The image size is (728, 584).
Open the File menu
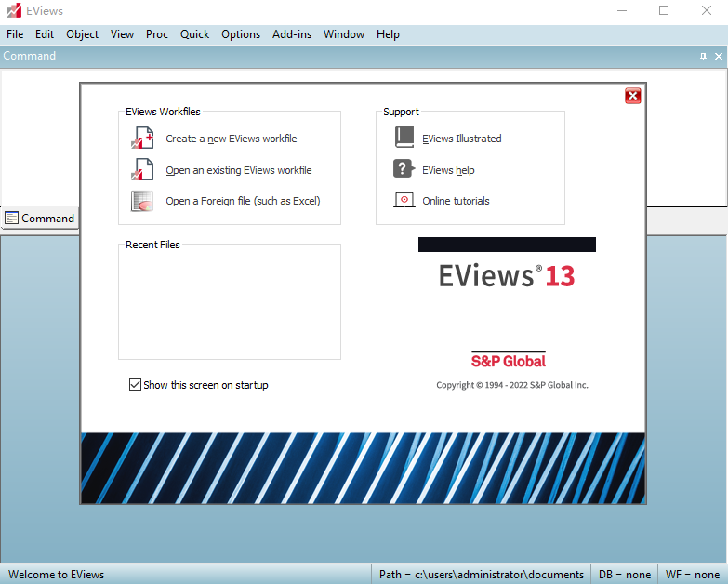point(15,34)
